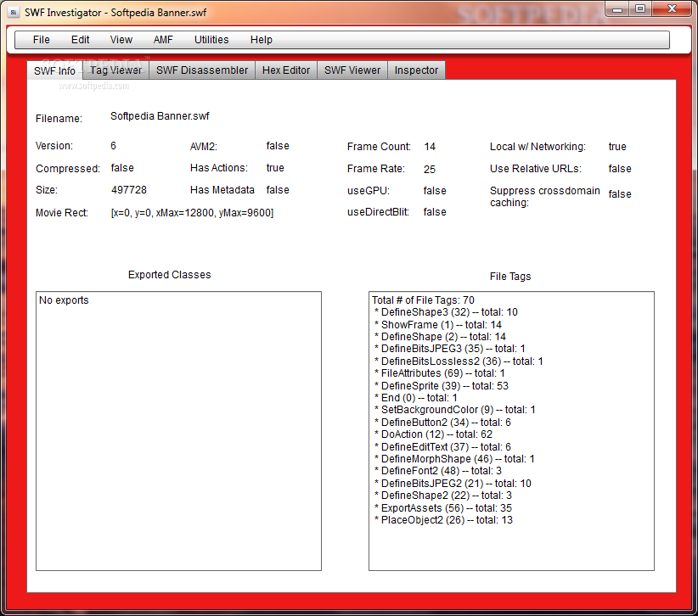Image resolution: width=698 pixels, height=616 pixels.
Task: Select the SWF Info tab
Action: point(54,70)
